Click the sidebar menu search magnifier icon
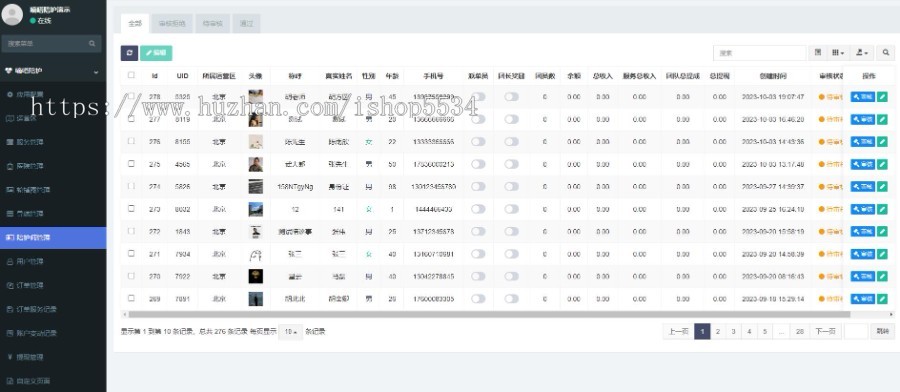This screenshot has height=392, width=900. pos(92,44)
